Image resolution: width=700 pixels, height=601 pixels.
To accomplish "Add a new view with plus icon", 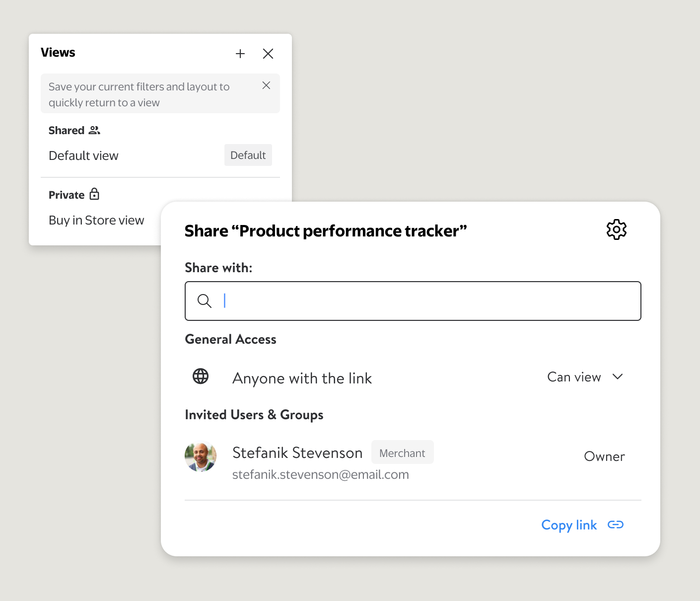I will (x=240, y=54).
